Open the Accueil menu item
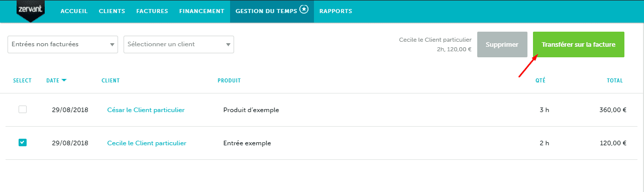This screenshot has height=192, width=644. tap(74, 11)
